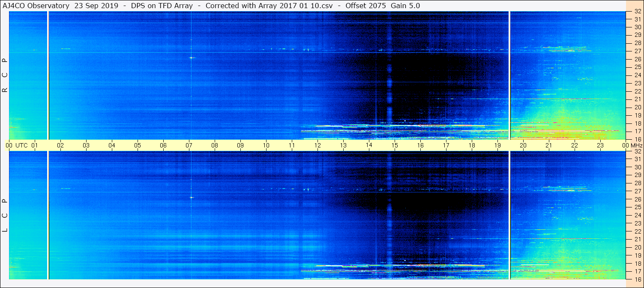Pick the 23 hour tick on time axis

(600, 146)
